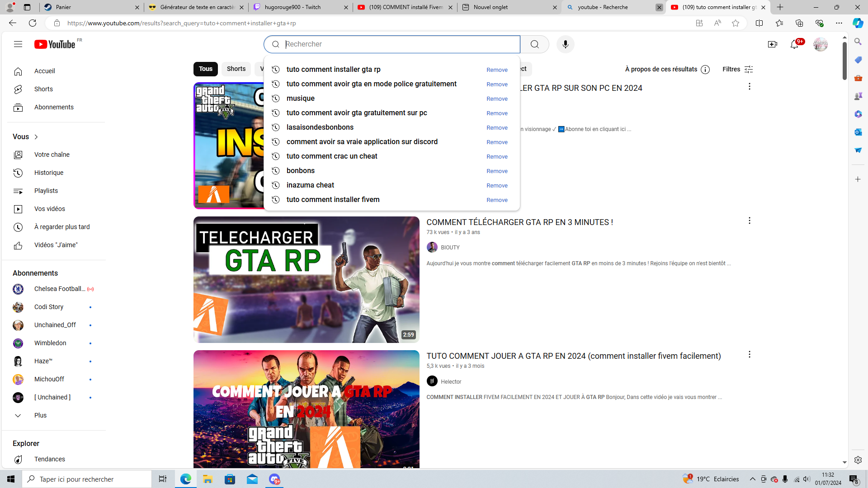868x488 pixels.
Task: Open Playlists in the sidebar
Action: point(54,191)
